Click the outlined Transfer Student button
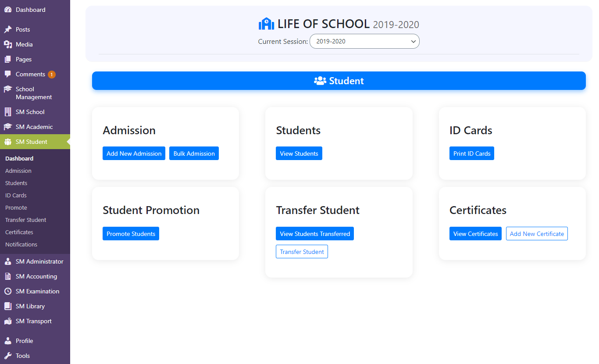Image resolution: width=599 pixels, height=364 pixels. (x=302, y=252)
